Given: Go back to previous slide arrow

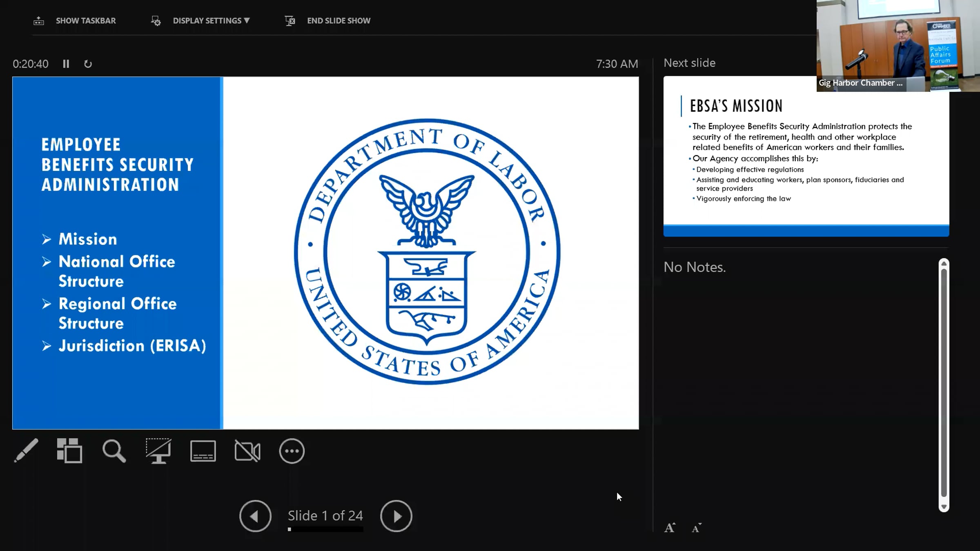Looking at the screenshot, I should (255, 516).
